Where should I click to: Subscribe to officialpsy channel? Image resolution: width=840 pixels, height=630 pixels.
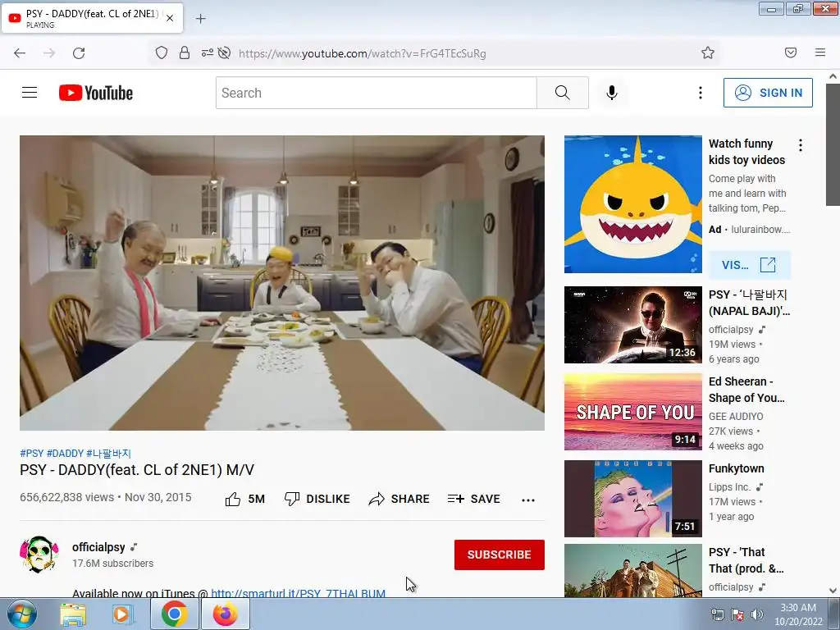[500, 555]
